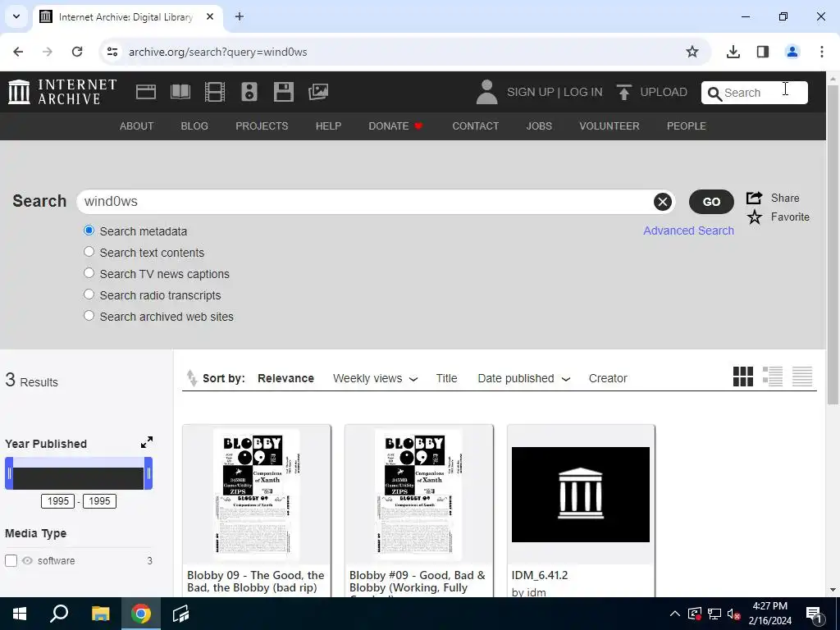Switch to extended list view
840x630 pixels.
point(773,377)
